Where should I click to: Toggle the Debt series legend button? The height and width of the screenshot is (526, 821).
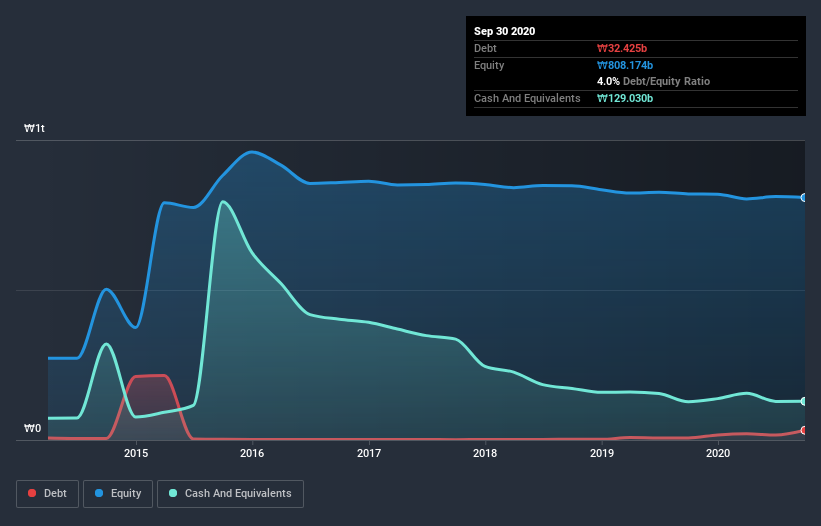tap(48, 494)
